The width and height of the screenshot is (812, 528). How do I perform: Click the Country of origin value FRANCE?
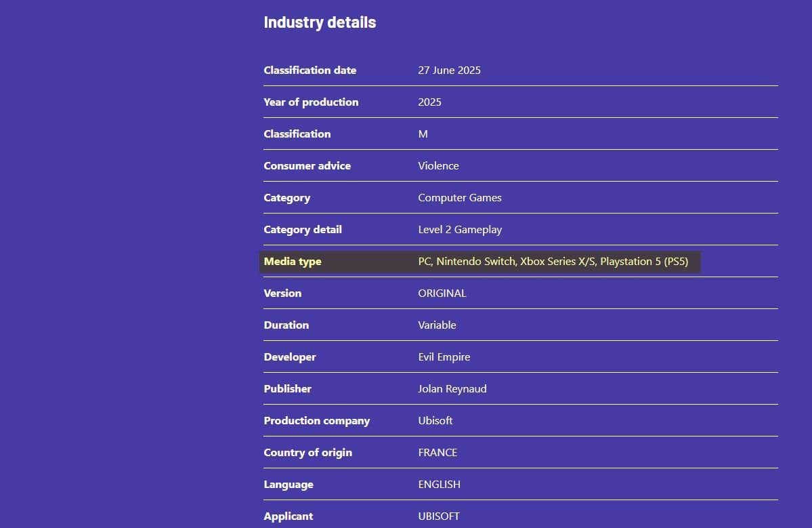437,452
